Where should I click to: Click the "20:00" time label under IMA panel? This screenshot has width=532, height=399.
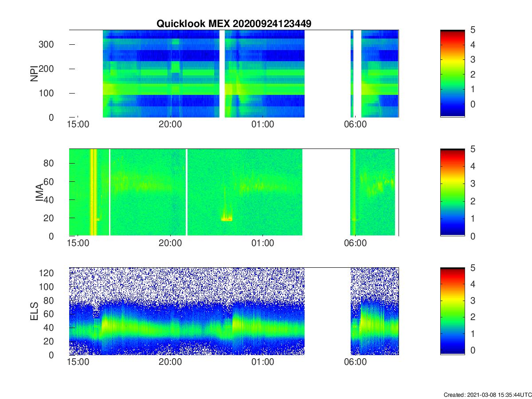[x=171, y=243]
